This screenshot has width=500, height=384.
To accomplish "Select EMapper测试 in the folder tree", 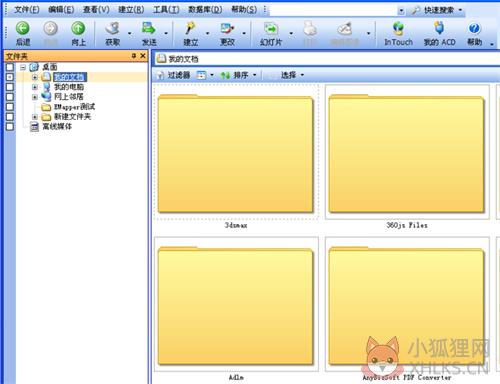I will 74,107.
